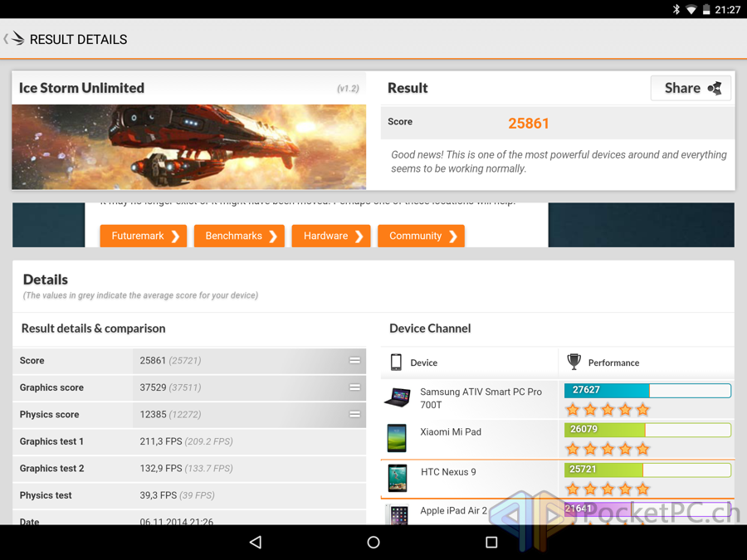Tap the Xiaomi Mi Pad device name
This screenshot has height=560, width=747.
(x=451, y=432)
